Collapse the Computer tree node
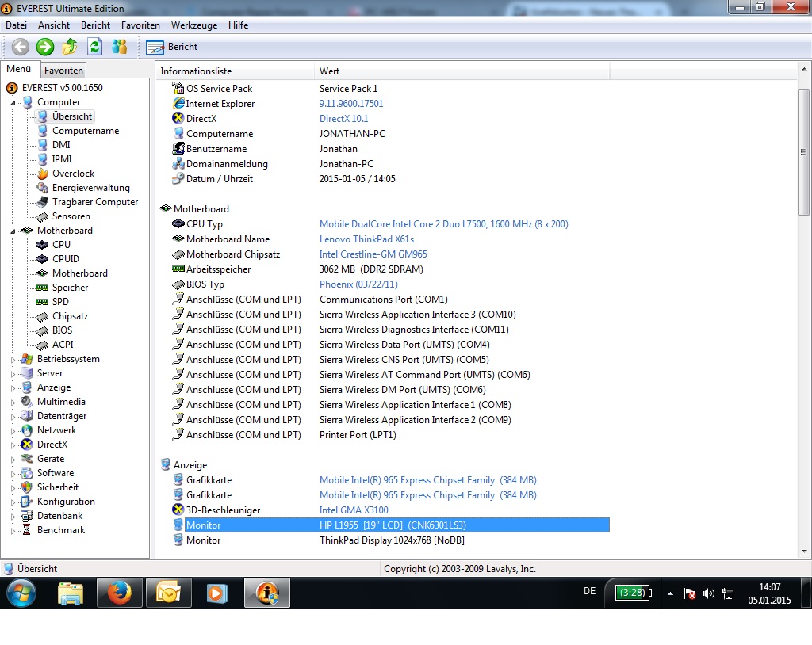 pos(13,102)
